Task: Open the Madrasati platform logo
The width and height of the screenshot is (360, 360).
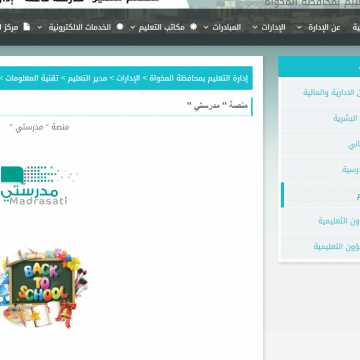Action: click(x=38, y=185)
